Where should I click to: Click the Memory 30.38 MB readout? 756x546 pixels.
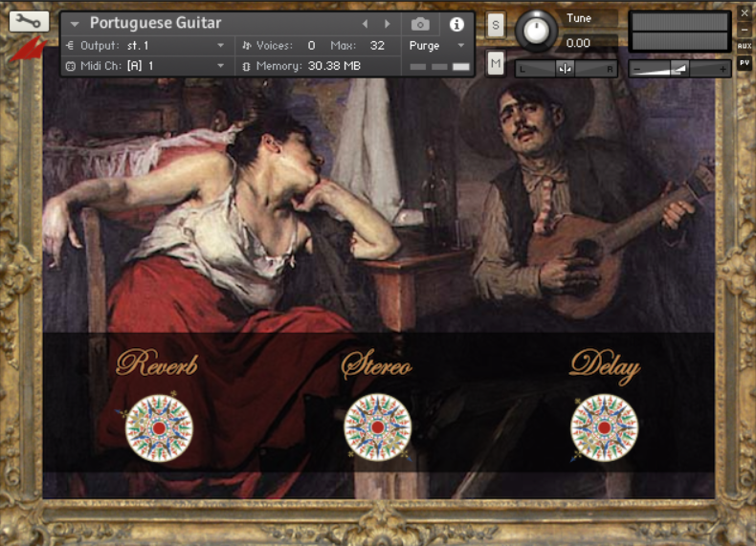[334, 66]
